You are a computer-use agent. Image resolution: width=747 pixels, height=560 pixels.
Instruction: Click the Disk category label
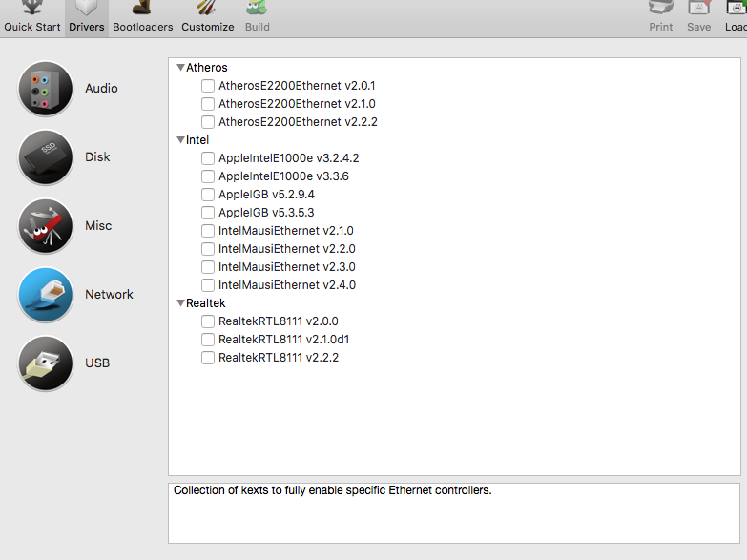pyautogui.click(x=97, y=156)
